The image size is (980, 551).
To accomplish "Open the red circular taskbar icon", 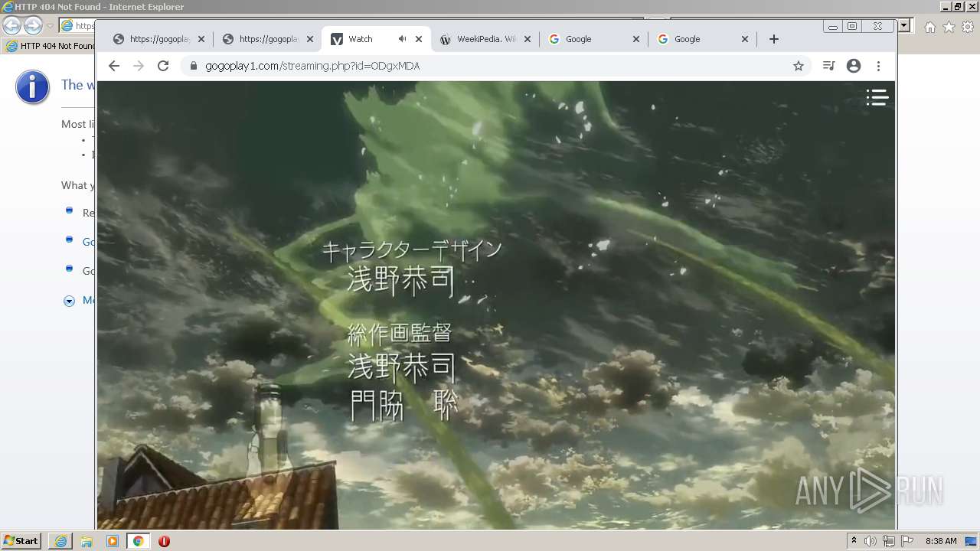I will click(x=164, y=541).
